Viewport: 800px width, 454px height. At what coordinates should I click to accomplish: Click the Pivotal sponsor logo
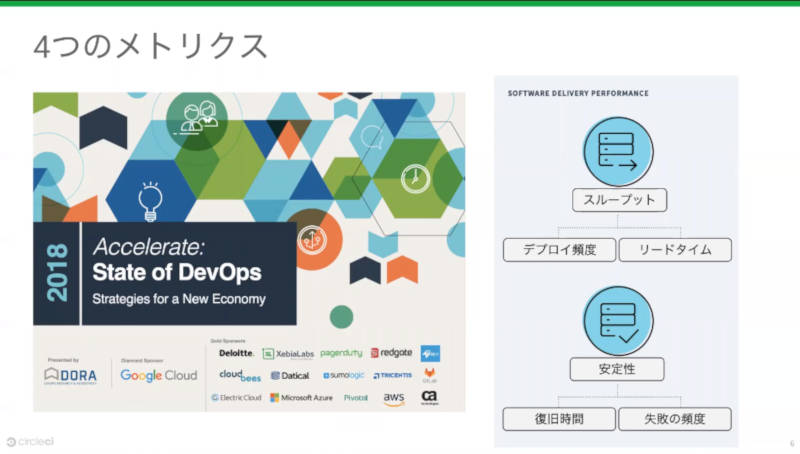(x=356, y=397)
